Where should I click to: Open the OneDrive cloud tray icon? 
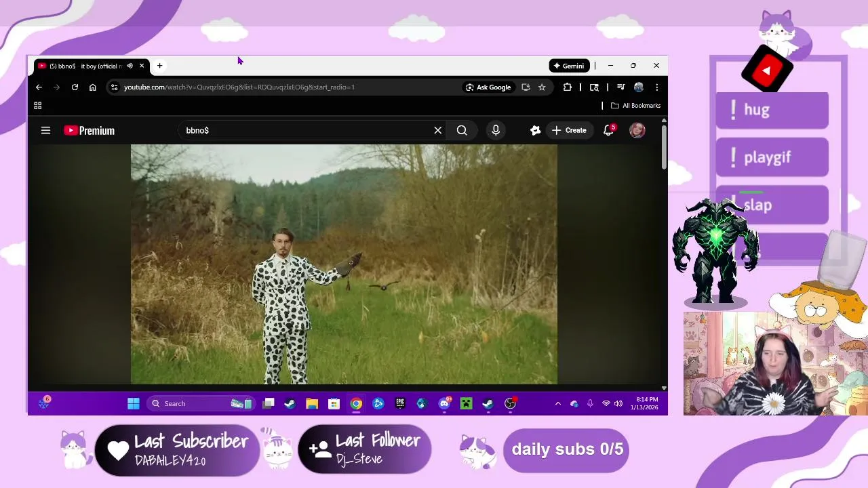(x=574, y=403)
